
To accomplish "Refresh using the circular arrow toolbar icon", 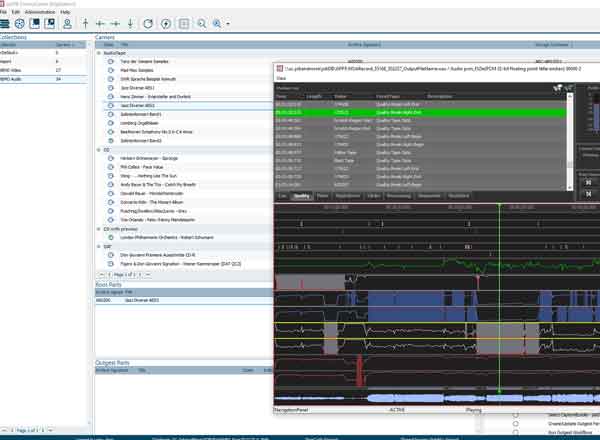I will [x=148, y=24].
